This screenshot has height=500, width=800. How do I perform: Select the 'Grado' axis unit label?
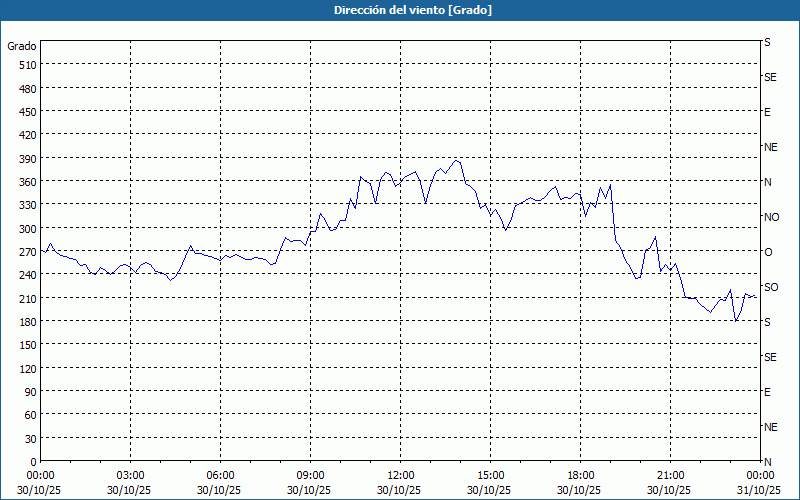pyautogui.click(x=22, y=46)
